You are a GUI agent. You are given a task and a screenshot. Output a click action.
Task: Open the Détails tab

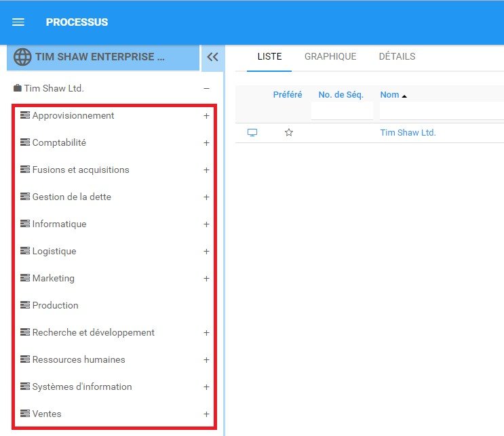pos(397,56)
